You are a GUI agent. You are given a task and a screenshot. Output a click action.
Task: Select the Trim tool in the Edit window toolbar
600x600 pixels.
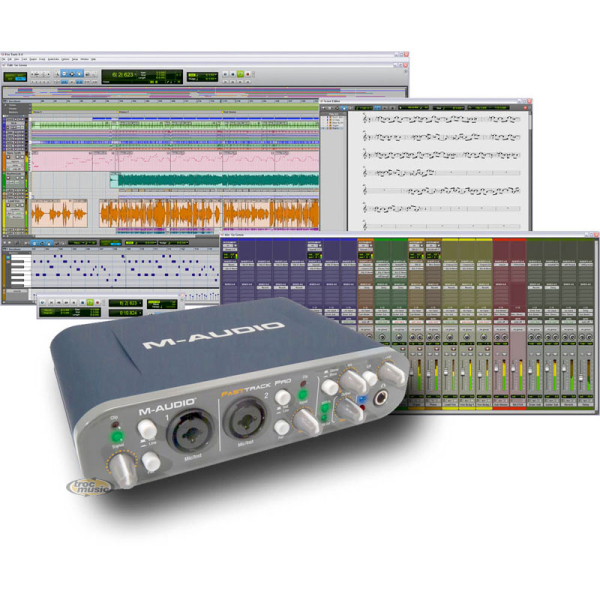click(x=64, y=74)
